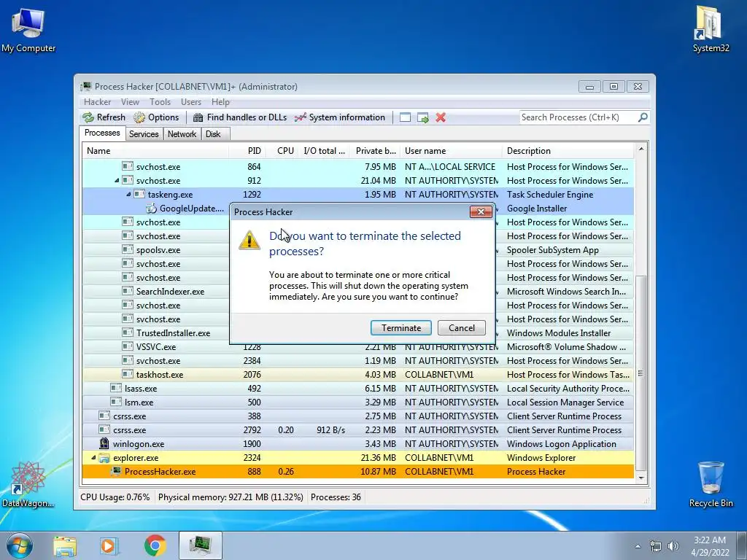Sort by the Name column header
The image size is (747, 560).
(156, 151)
